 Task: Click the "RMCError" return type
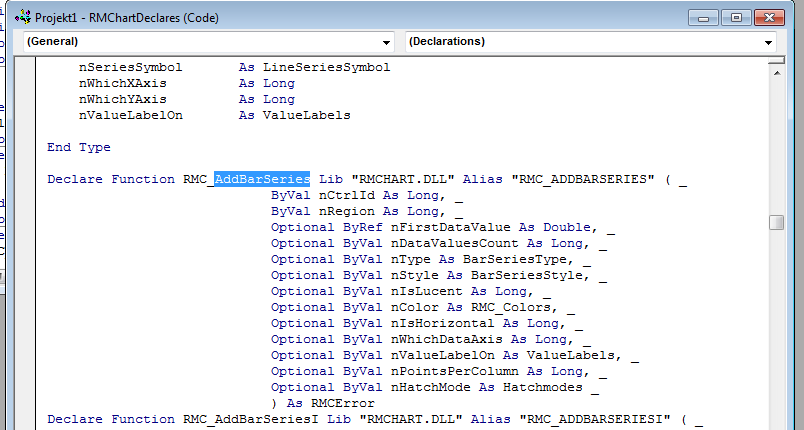343,403
